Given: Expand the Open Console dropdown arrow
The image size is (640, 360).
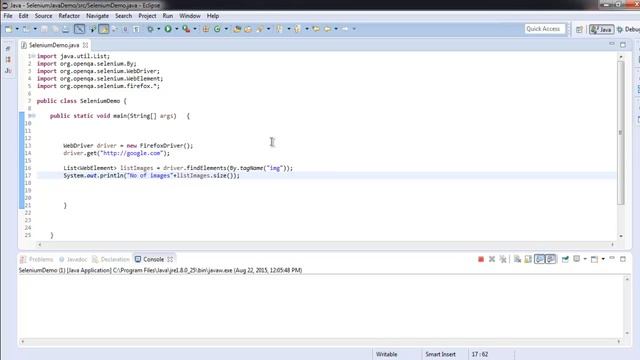Looking at the screenshot, I should (603, 259).
